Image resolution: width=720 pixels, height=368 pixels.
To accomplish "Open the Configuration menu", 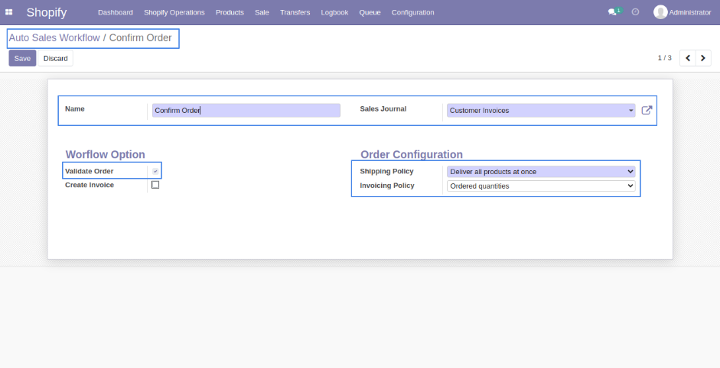I will point(413,12).
